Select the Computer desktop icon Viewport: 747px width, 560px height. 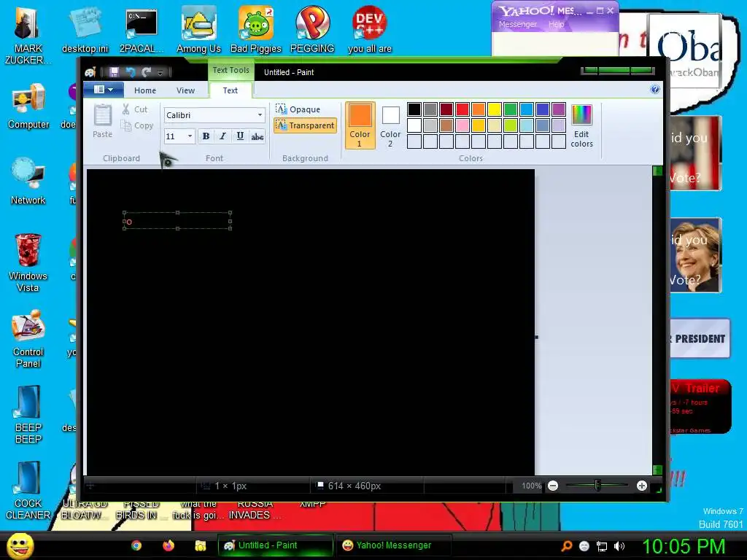pyautogui.click(x=28, y=106)
